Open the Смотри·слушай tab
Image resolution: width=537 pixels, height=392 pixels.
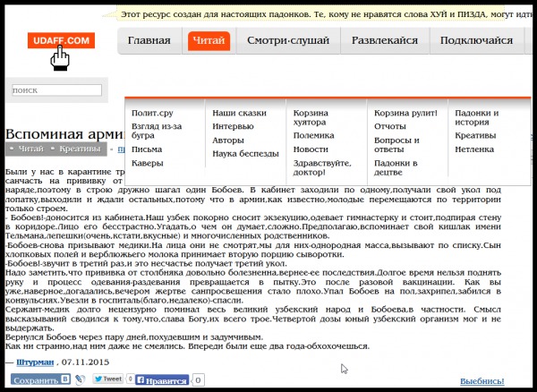(288, 40)
